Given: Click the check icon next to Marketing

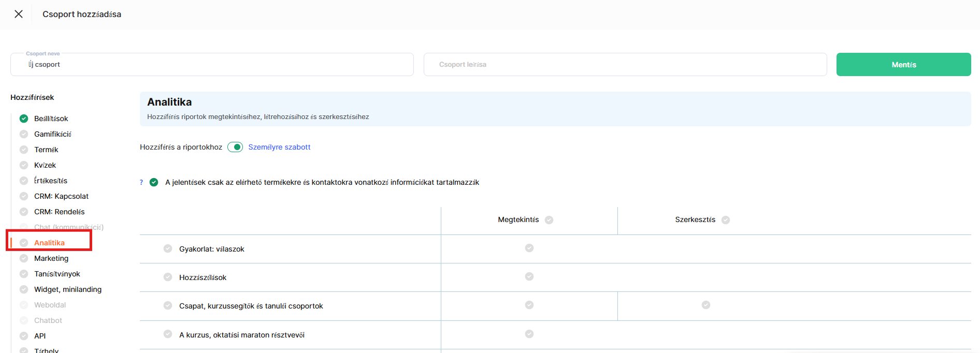Looking at the screenshot, I should point(24,258).
